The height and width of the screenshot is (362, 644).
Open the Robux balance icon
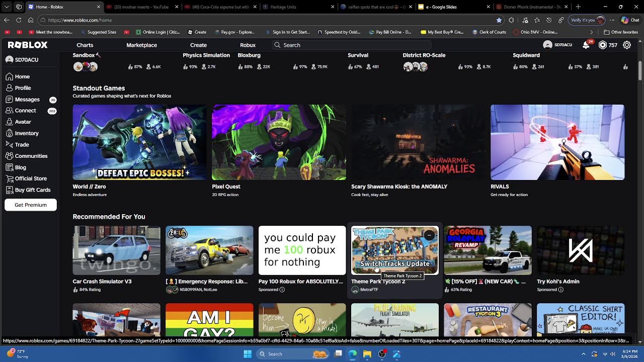point(603,45)
